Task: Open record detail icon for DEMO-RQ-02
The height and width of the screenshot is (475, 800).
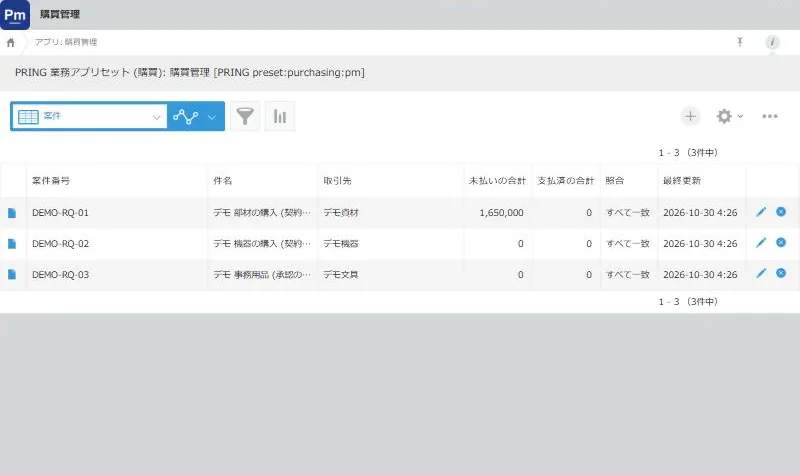Action: pos(12,244)
